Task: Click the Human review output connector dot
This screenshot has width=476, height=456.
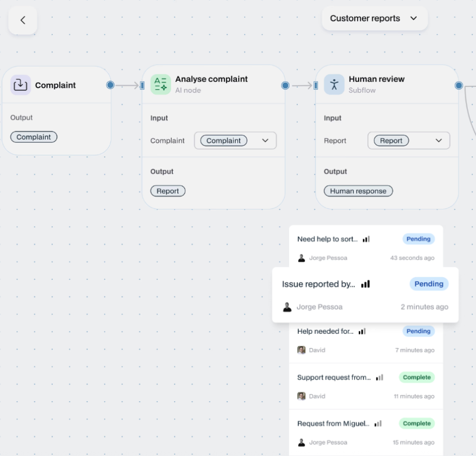Action: tap(459, 85)
